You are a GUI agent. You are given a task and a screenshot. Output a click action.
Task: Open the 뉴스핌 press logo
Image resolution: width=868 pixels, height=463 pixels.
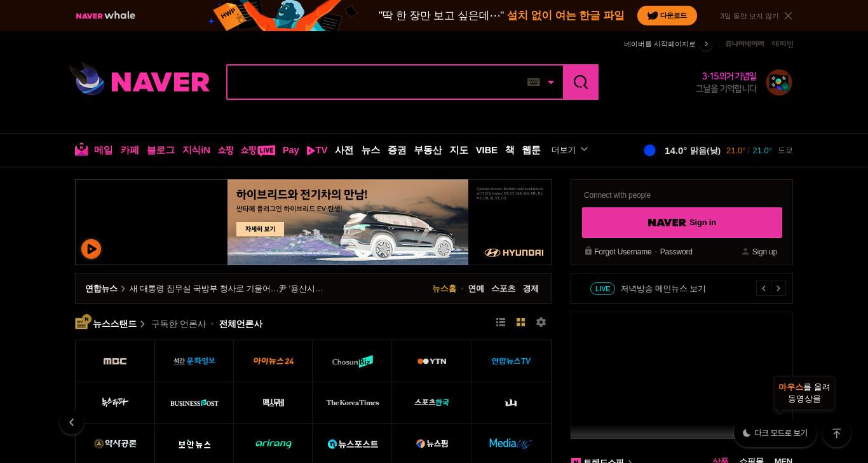pyautogui.click(x=431, y=444)
